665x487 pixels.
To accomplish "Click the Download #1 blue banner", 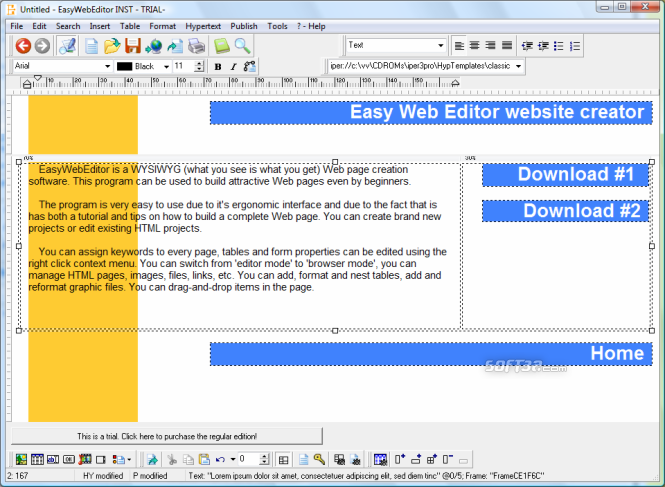I will point(565,175).
